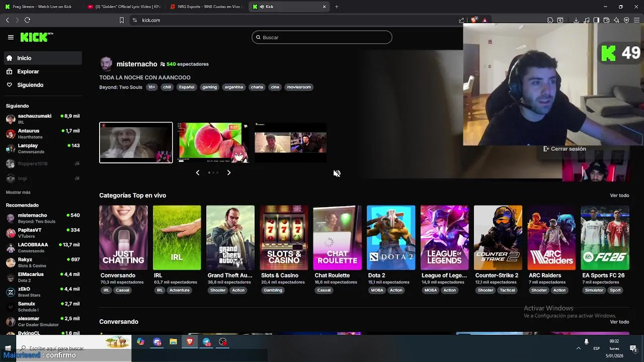Open Larcplay channel in Siguiendo list
This screenshot has height=362, width=644.
43,148
